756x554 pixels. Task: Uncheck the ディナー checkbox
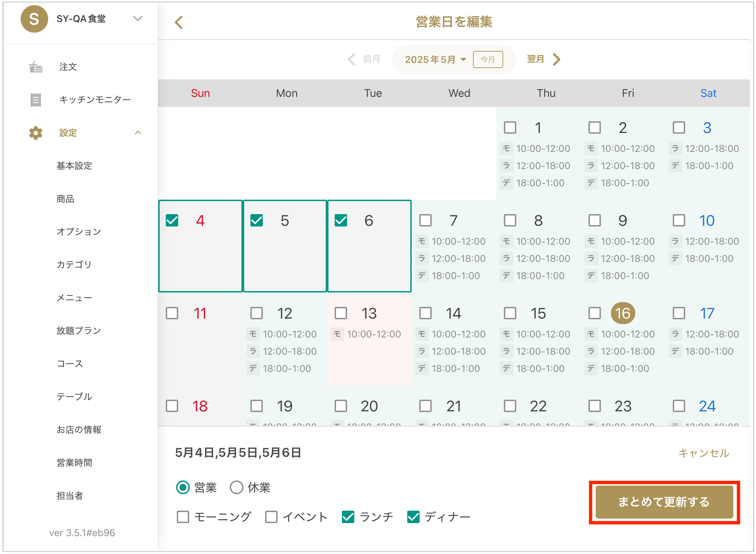(x=413, y=517)
